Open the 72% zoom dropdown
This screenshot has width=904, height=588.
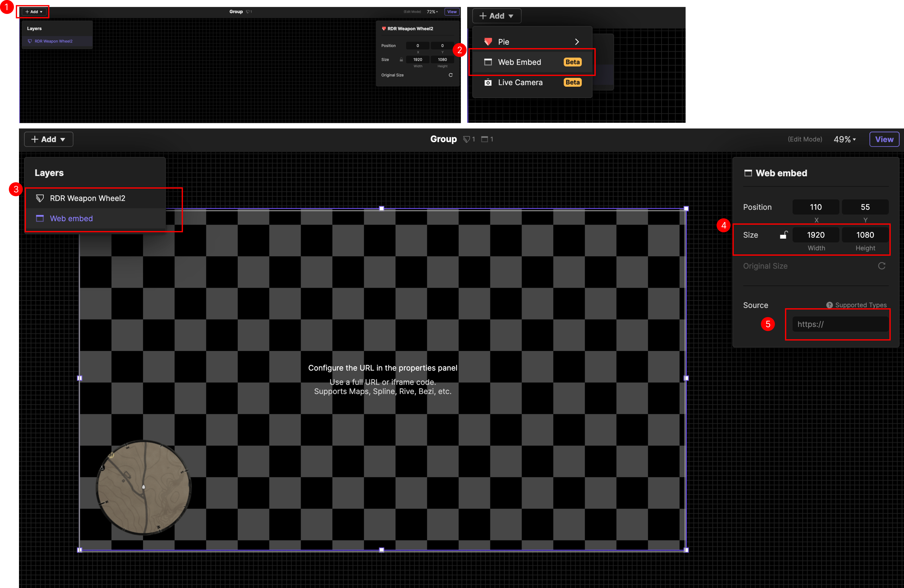(x=432, y=12)
